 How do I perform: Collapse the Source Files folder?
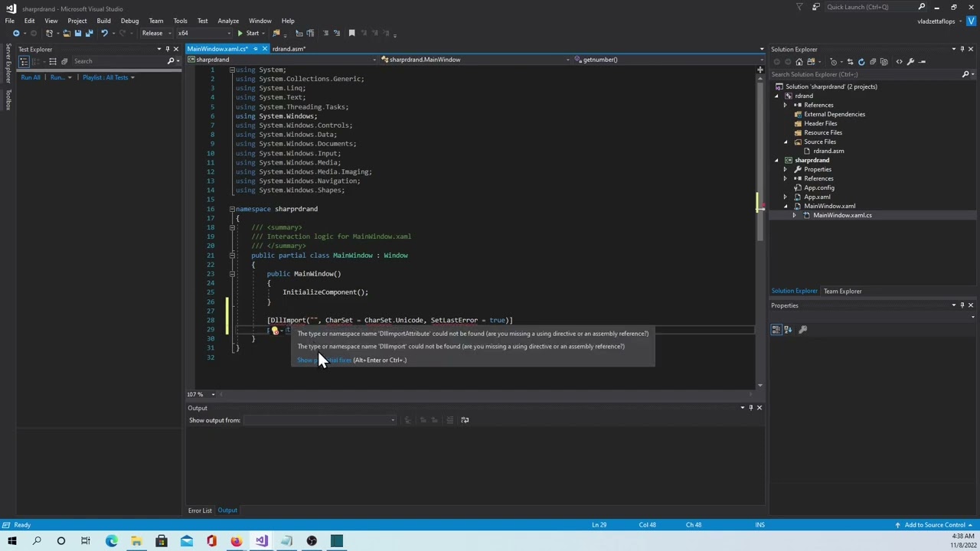click(x=785, y=142)
